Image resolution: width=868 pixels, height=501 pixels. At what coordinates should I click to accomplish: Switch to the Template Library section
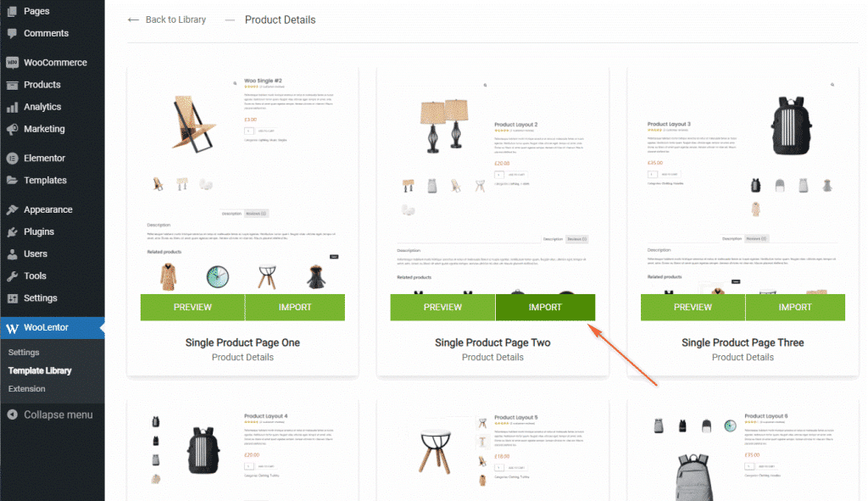pyautogui.click(x=40, y=370)
